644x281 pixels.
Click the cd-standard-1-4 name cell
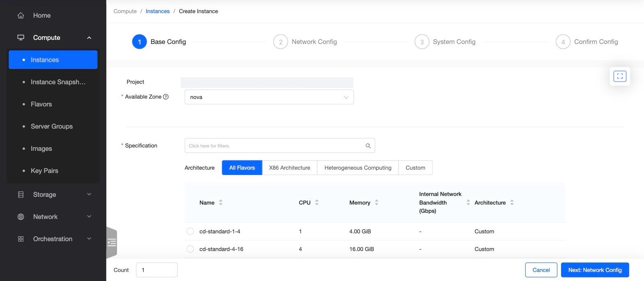tap(220, 231)
